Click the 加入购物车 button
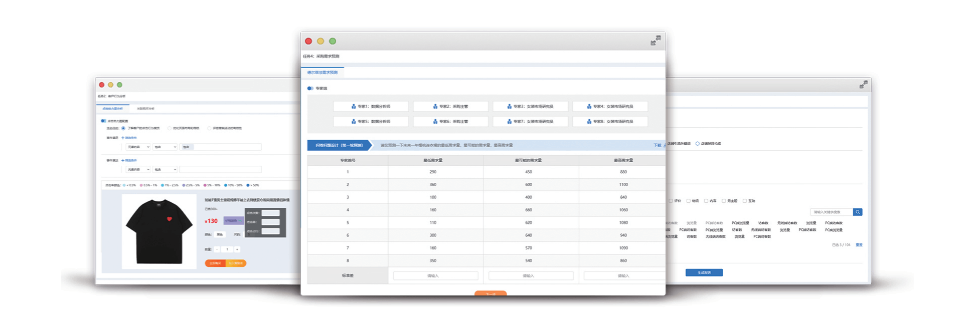 tap(236, 263)
